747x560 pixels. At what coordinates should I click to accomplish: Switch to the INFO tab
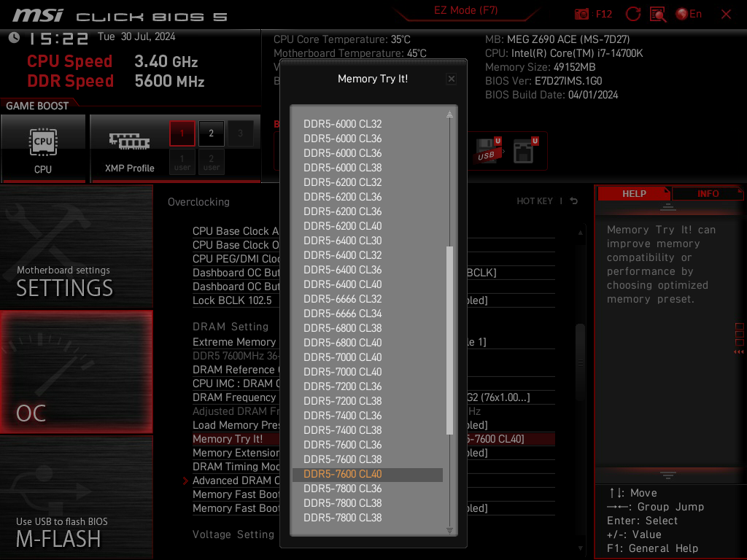click(x=708, y=194)
